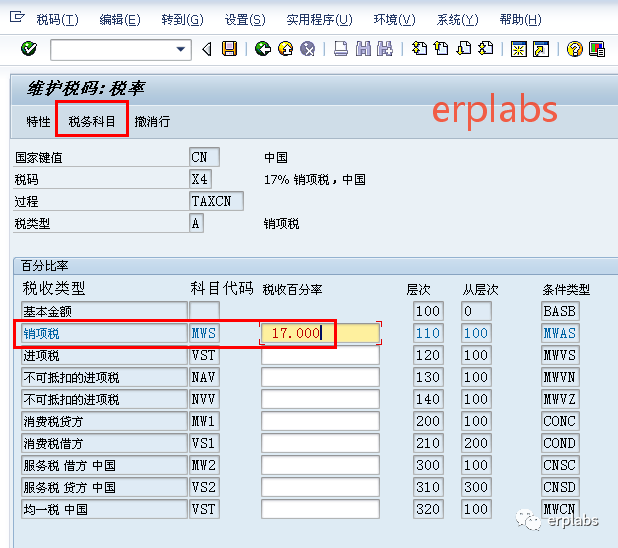Open the 税码(T) menu
Image resolution: width=618 pixels, height=548 pixels.
tap(58, 19)
